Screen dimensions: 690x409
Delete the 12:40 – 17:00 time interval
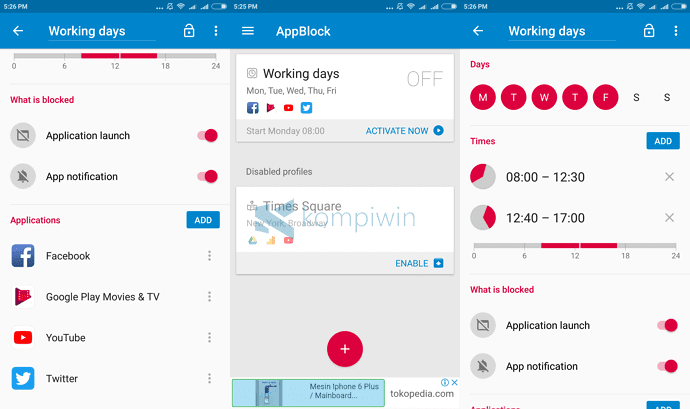pyautogui.click(x=669, y=218)
